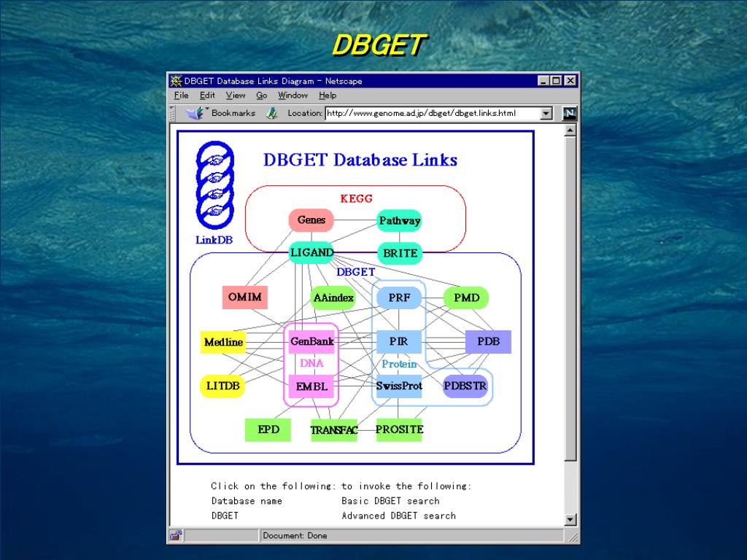
Task: Click the AAindex database node
Action: [333, 297]
